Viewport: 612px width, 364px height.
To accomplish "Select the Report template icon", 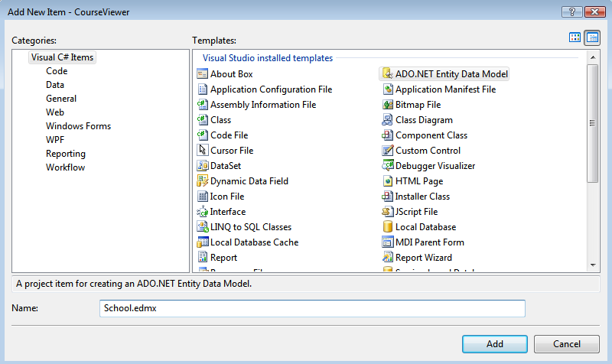I will coord(202,258).
